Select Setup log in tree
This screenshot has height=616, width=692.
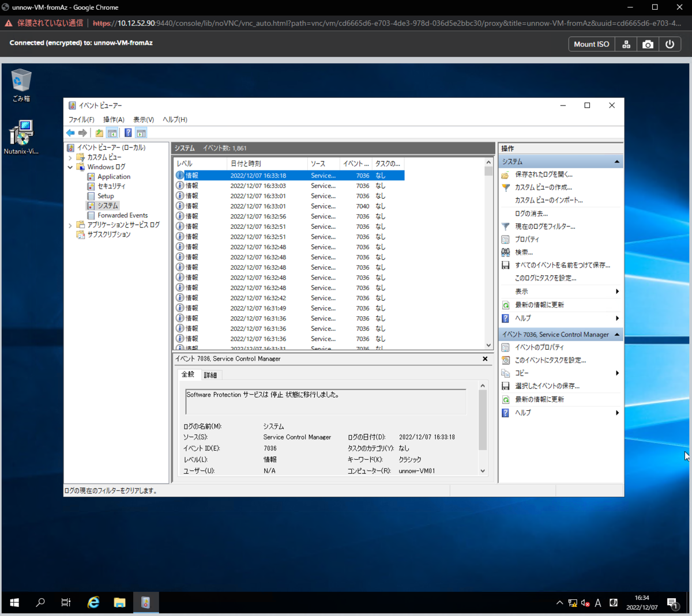[106, 196]
